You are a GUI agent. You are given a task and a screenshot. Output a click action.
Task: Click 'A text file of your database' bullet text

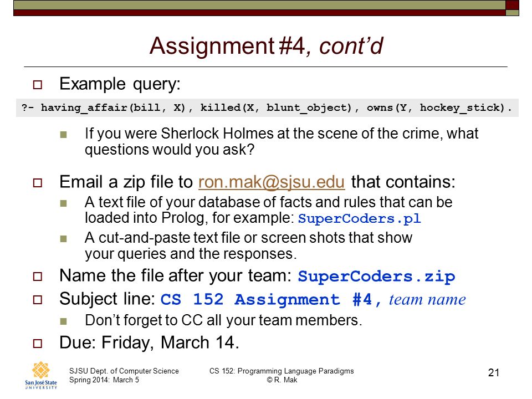click(x=269, y=210)
